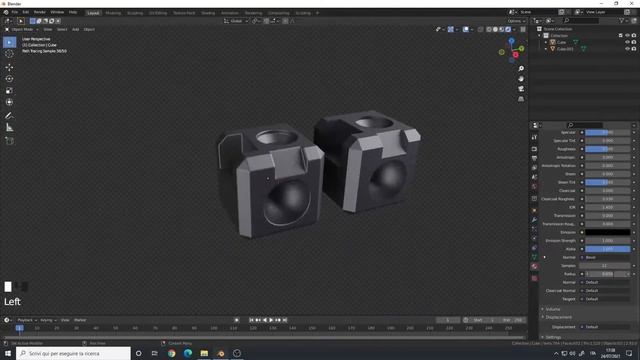The height and width of the screenshot is (360, 640).
Task: Switch to wireframe viewport shading
Action: coord(489,29)
